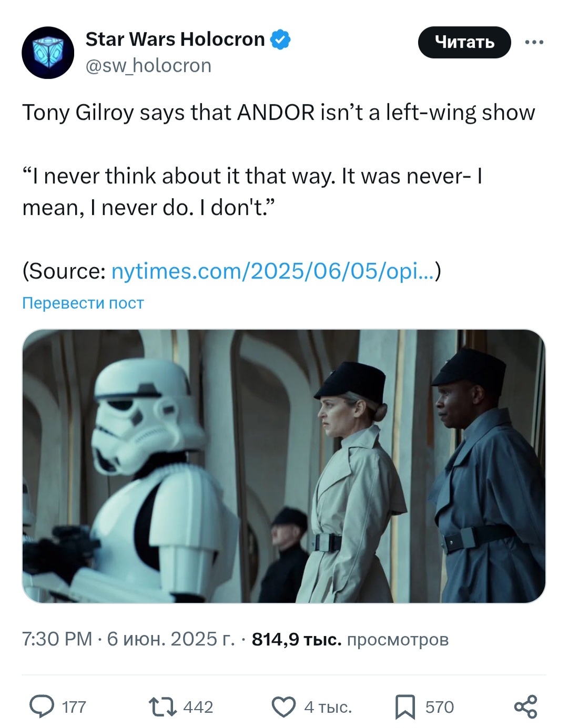Screen dimensions: 568x728
Task: Click the reply speech bubble icon
Action: 42,706
